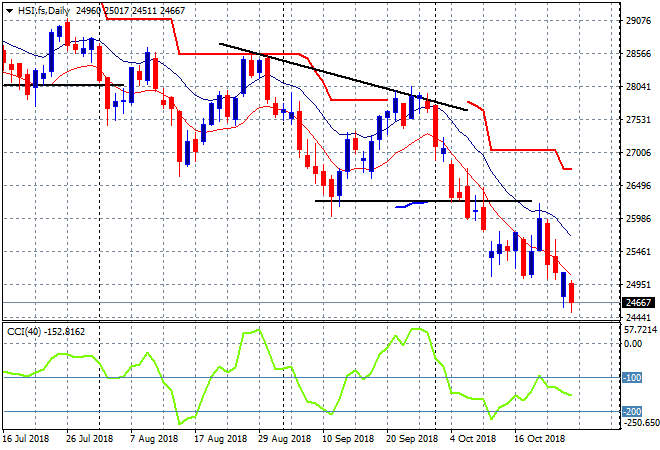The width and height of the screenshot is (660, 450).
Task: Click the 16 Oct 2018 date label
Action: coord(540,439)
